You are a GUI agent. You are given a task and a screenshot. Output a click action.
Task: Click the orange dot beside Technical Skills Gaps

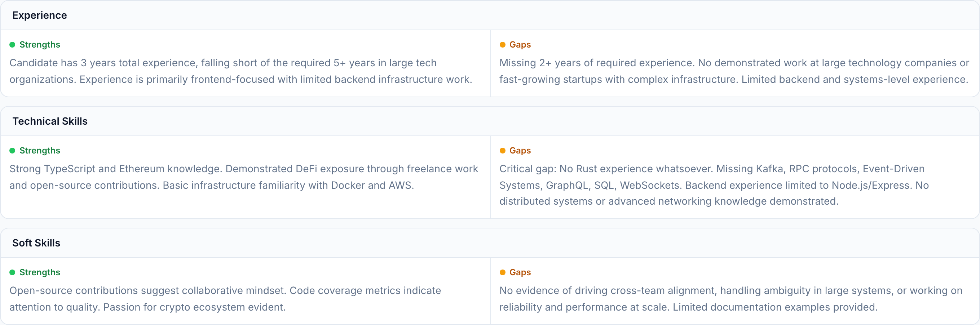502,151
